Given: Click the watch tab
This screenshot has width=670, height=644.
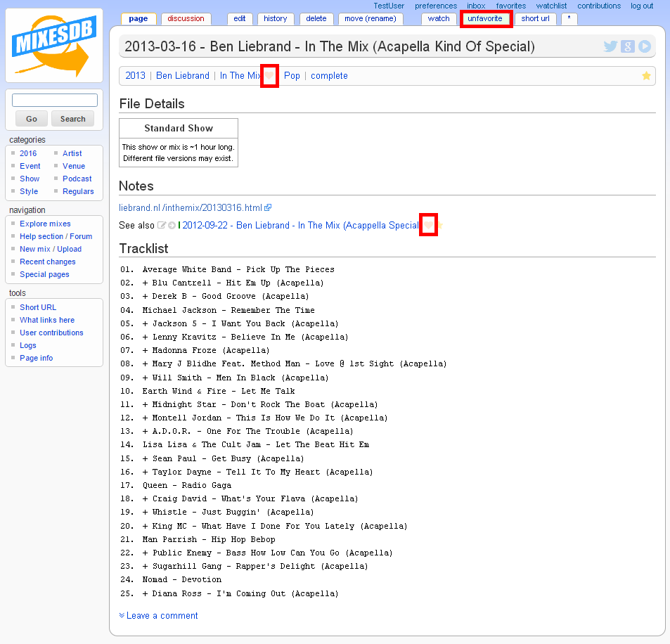Looking at the screenshot, I should tap(439, 19).
